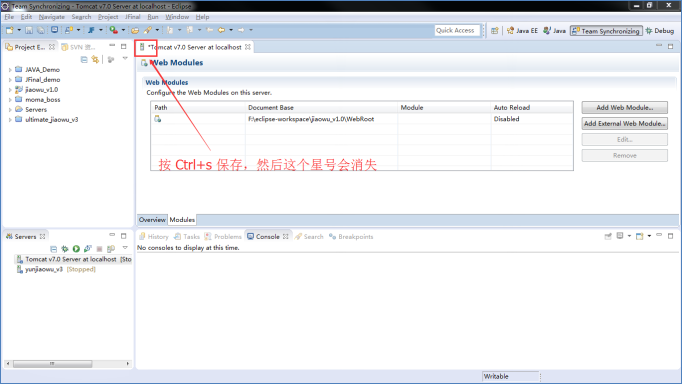Start the server in profile mode
The width and height of the screenshot is (683, 384).
tap(88, 249)
